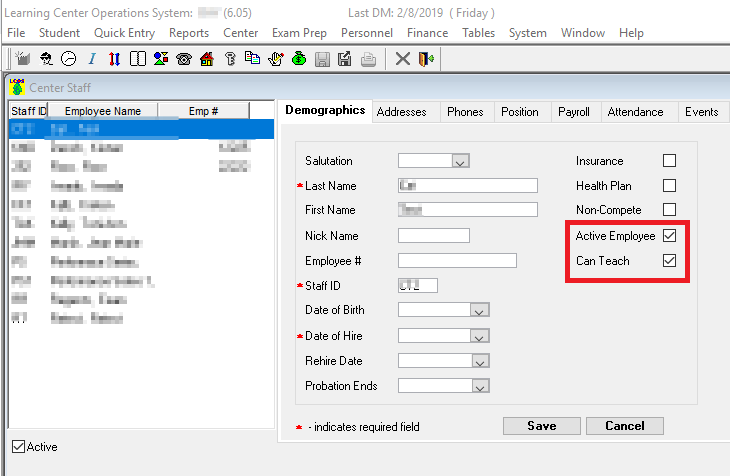730x476 pixels.
Task: Uncheck the Active Employee checkbox
Action: click(x=669, y=236)
